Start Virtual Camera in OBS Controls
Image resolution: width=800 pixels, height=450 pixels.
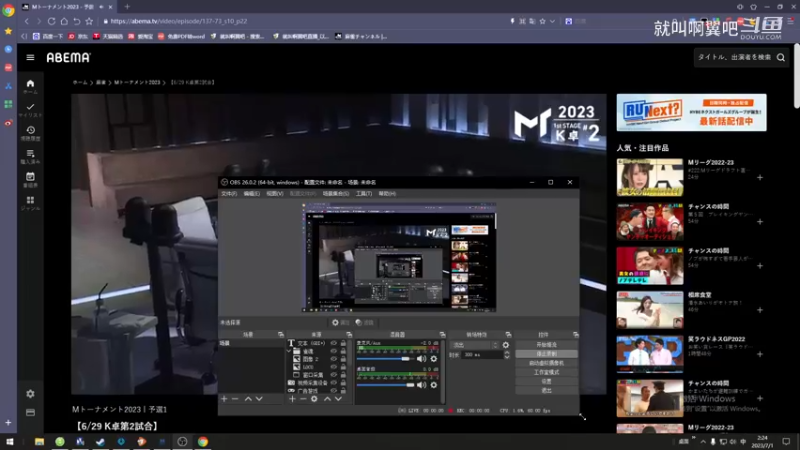coord(546,363)
